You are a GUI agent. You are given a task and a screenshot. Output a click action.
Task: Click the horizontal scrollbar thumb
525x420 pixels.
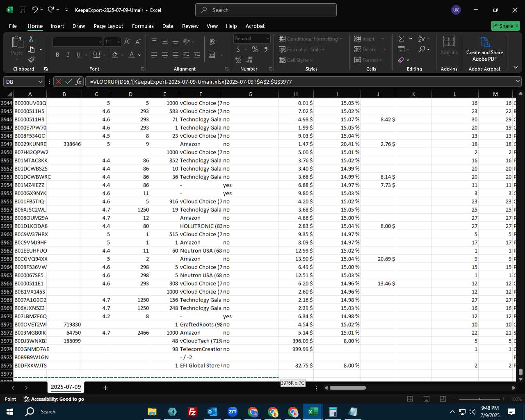click(x=348, y=388)
